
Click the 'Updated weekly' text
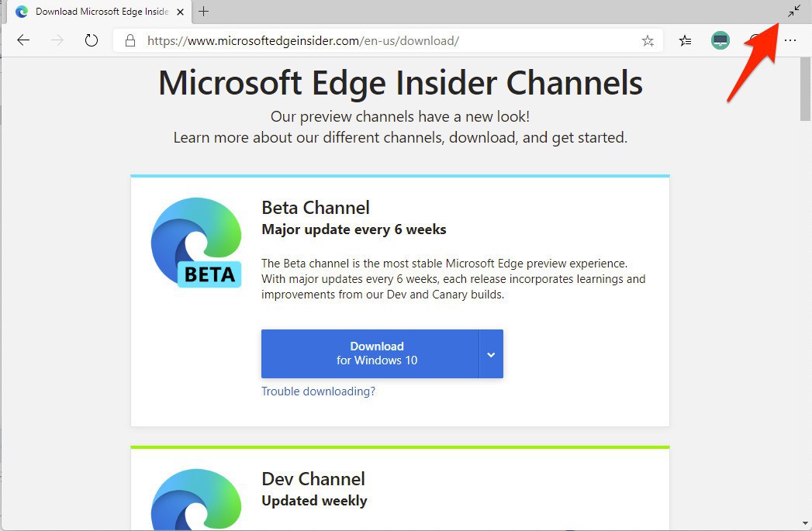tap(314, 501)
